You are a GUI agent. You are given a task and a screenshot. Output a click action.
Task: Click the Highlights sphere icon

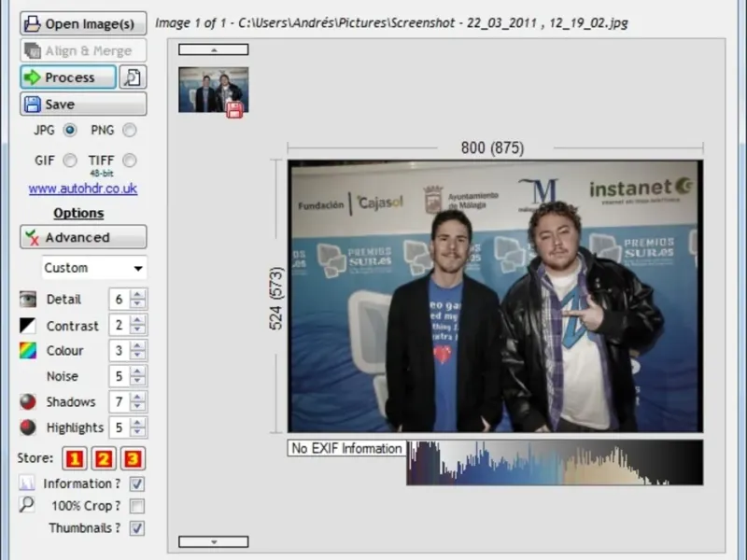tap(28, 427)
